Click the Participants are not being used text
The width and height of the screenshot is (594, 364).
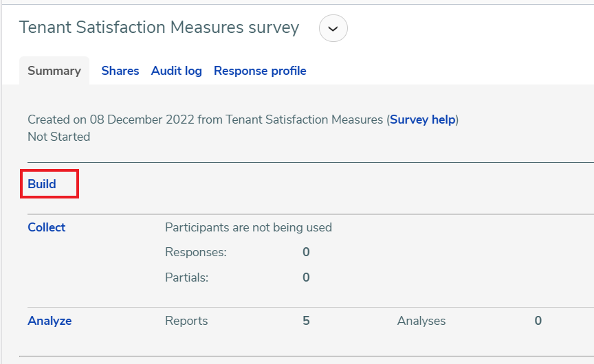click(x=248, y=227)
